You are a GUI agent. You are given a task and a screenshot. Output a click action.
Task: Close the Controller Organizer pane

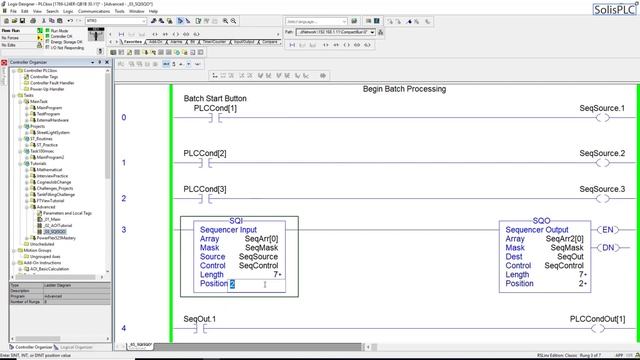107,62
